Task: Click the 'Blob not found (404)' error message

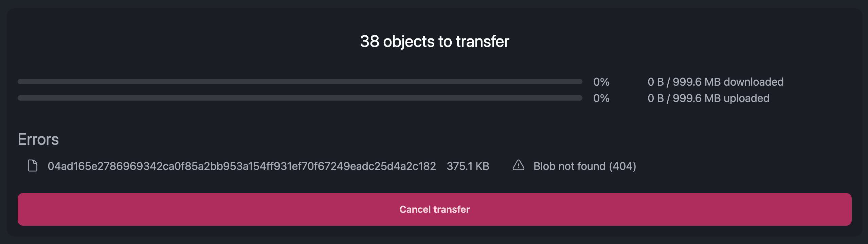Action: pos(584,166)
